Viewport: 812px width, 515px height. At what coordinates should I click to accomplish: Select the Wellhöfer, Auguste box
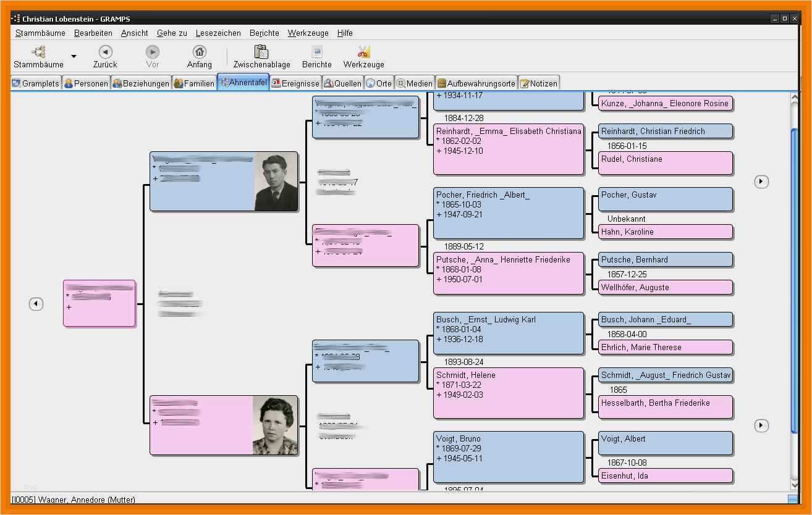click(x=666, y=288)
